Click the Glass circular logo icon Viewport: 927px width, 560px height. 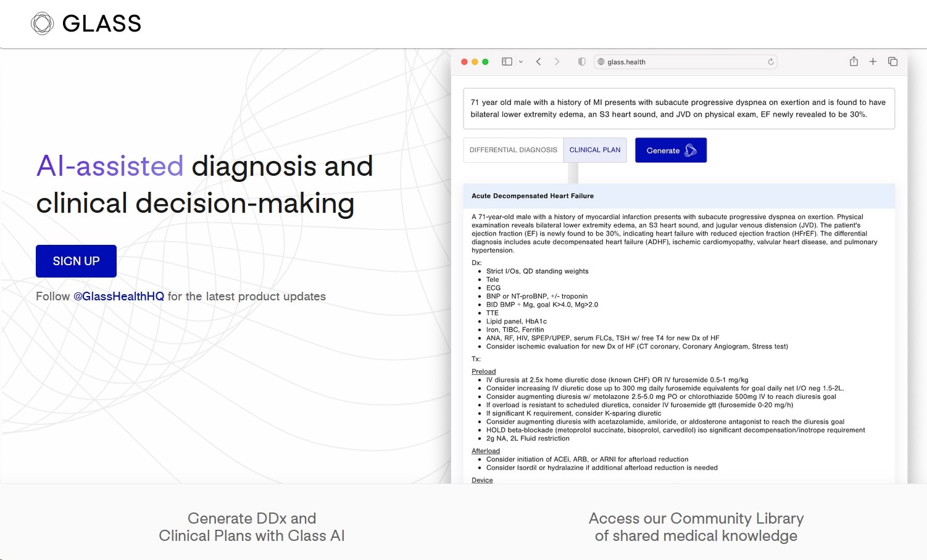coord(43,23)
